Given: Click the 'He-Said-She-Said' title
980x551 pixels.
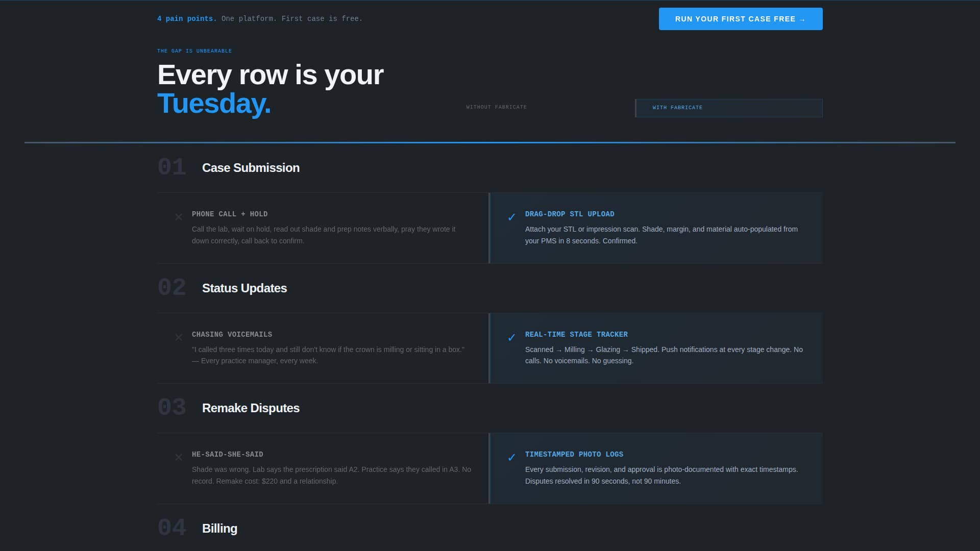Looking at the screenshot, I should click(228, 455).
